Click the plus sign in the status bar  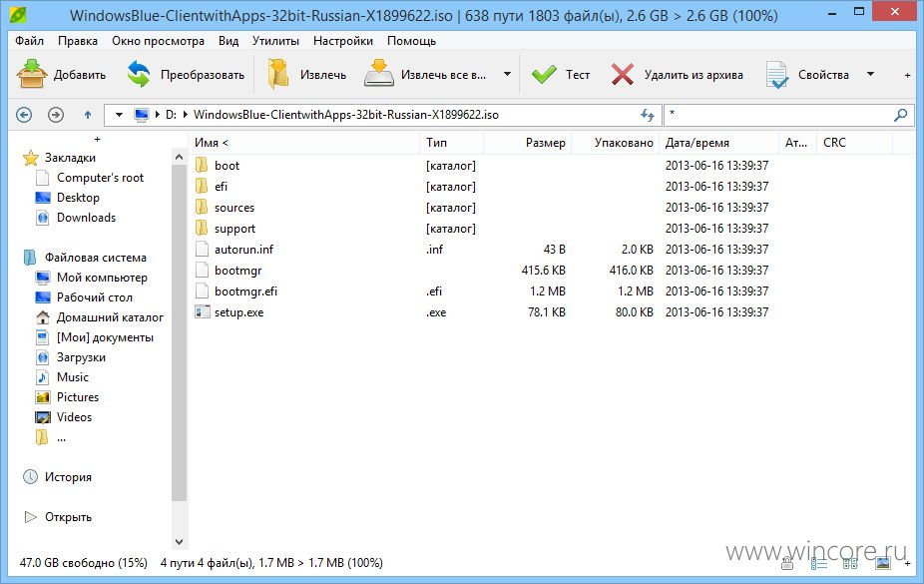[907, 563]
